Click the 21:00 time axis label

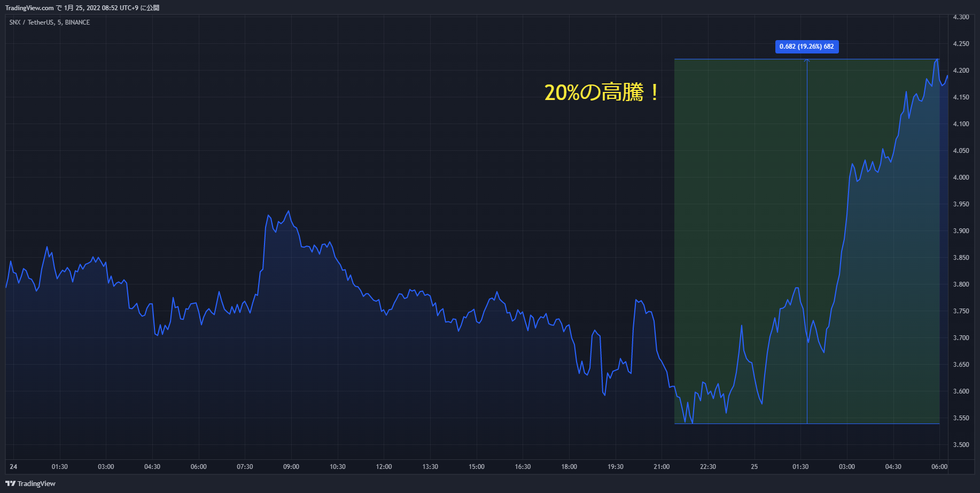(x=662, y=467)
